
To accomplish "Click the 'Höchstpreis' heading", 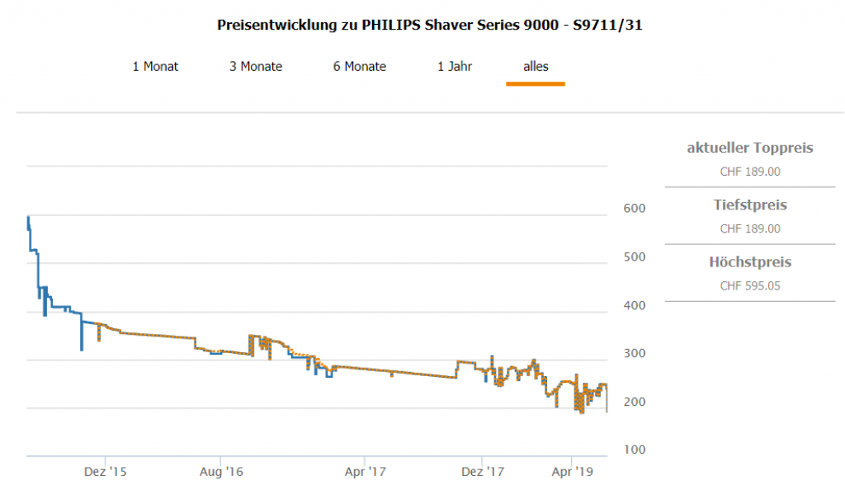I will tap(750, 262).
